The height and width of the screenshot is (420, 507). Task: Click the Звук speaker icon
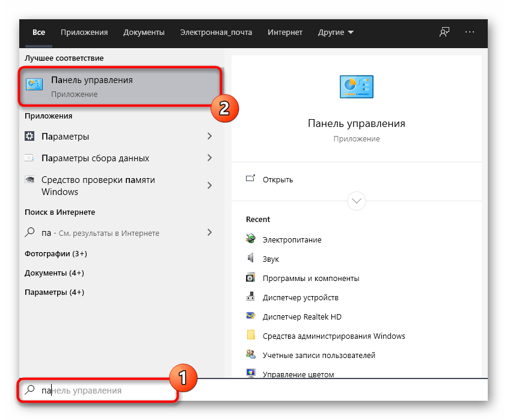[251, 259]
